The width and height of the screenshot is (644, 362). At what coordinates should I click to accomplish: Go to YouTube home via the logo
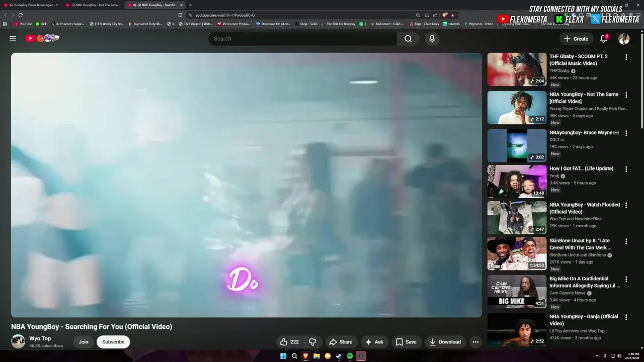43,38
